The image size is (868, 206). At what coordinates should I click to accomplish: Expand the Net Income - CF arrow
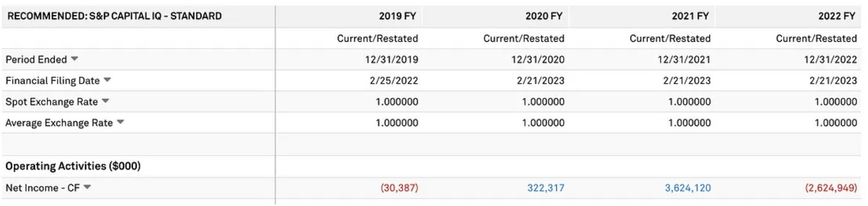[x=87, y=187]
